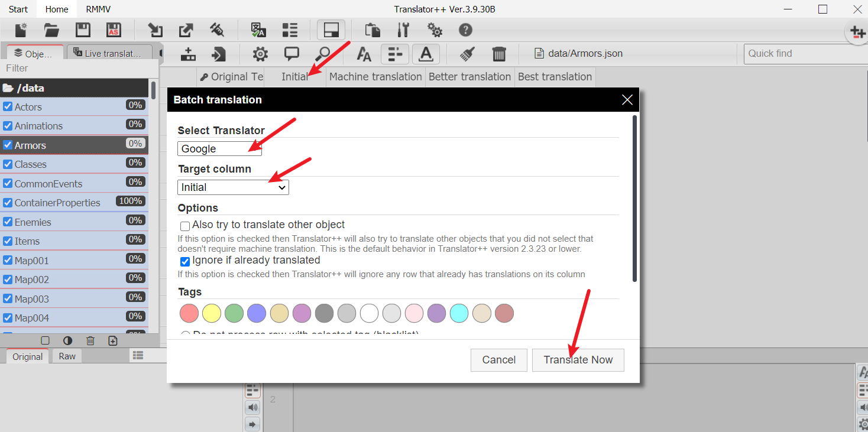Open find with the magnifying glass icon
Viewport: 868px width, 432px height.
pos(322,54)
